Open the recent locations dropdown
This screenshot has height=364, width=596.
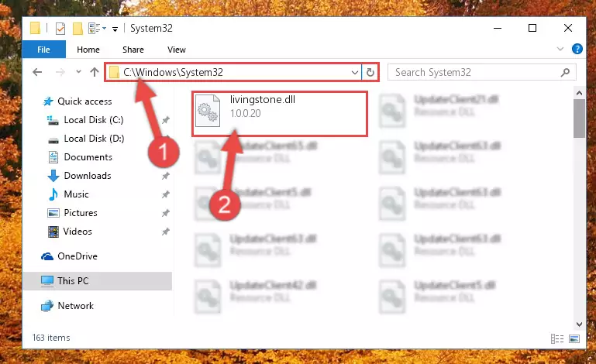pos(78,71)
